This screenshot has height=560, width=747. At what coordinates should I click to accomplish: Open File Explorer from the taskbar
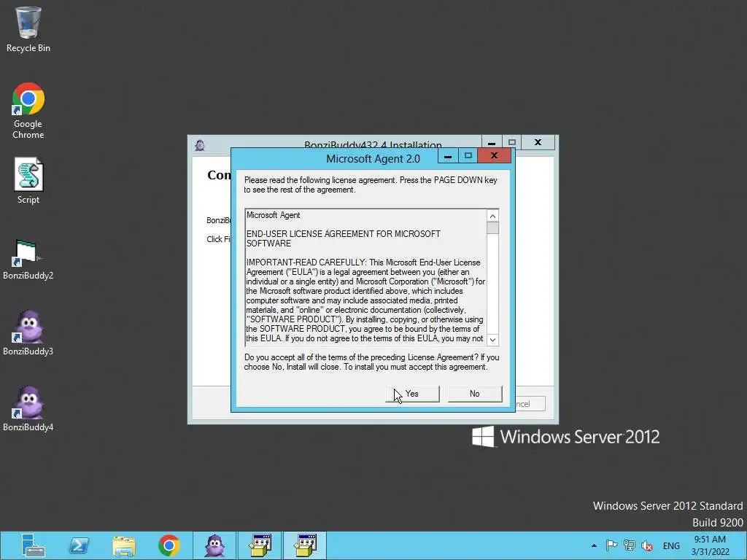click(124, 545)
